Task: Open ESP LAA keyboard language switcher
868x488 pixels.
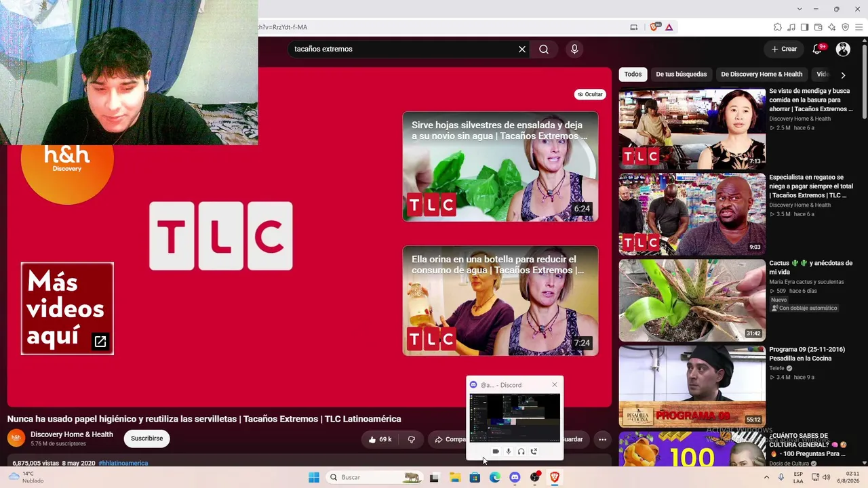Action: pos(798,477)
